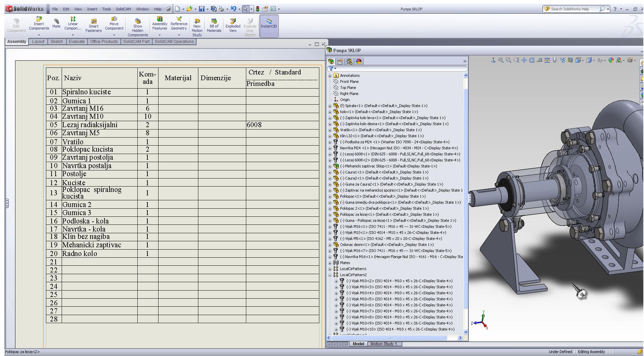Click the feature tree vertical scrollbar

point(465,204)
